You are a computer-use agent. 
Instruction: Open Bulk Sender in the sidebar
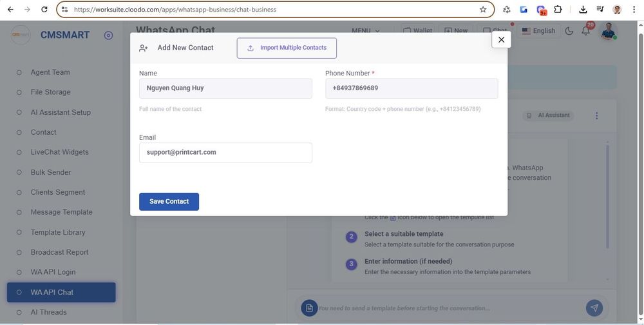(x=51, y=172)
